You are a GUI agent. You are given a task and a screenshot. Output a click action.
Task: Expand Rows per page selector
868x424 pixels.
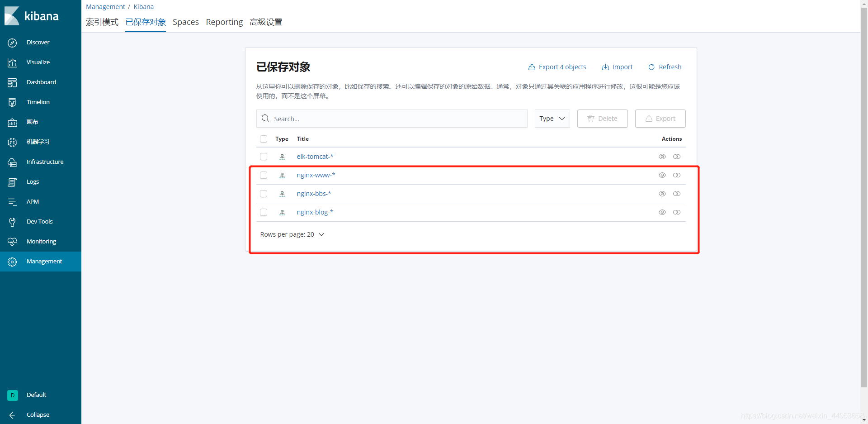click(x=292, y=234)
